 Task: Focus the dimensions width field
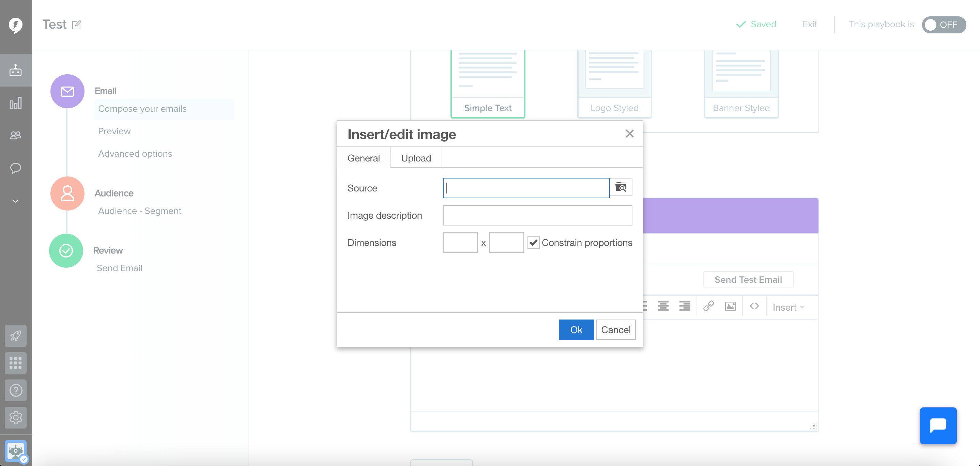(460, 243)
